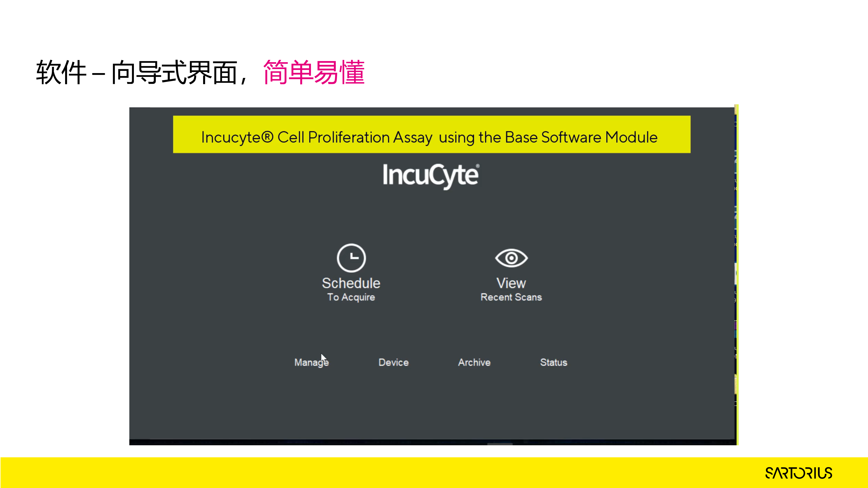
Task: Click the View eye icon
Action: coord(511,258)
